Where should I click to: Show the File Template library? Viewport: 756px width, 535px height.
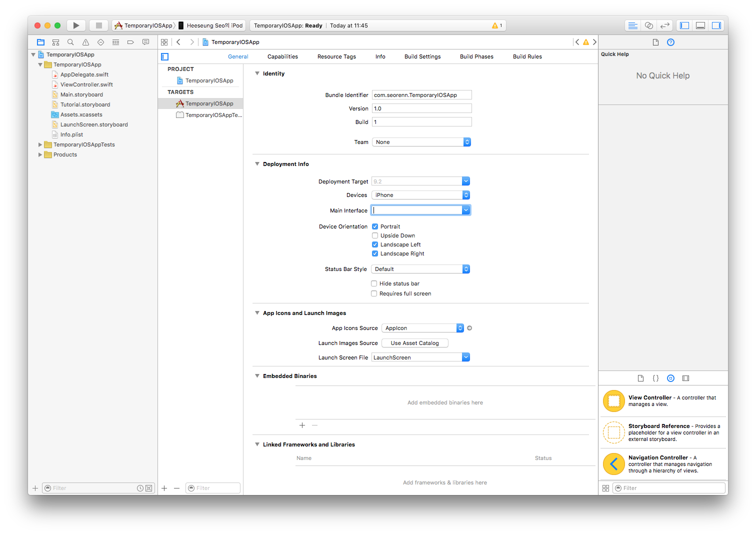tap(640, 378)
